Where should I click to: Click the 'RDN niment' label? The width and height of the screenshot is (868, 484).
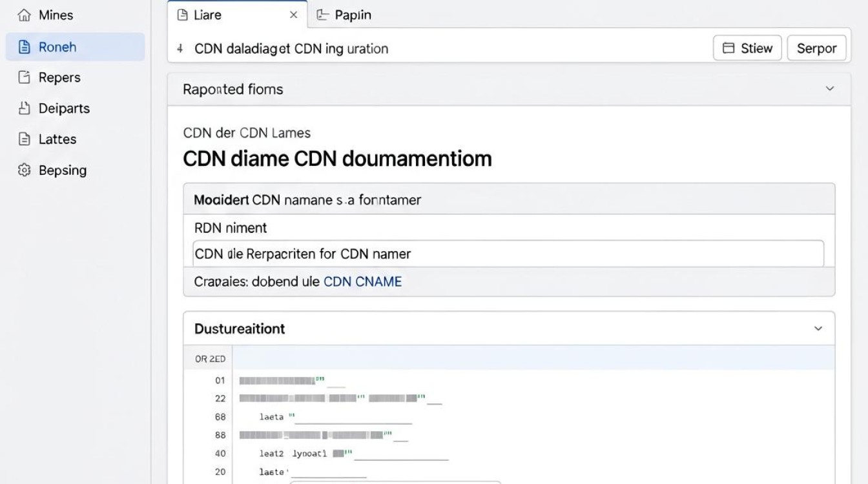231,228
